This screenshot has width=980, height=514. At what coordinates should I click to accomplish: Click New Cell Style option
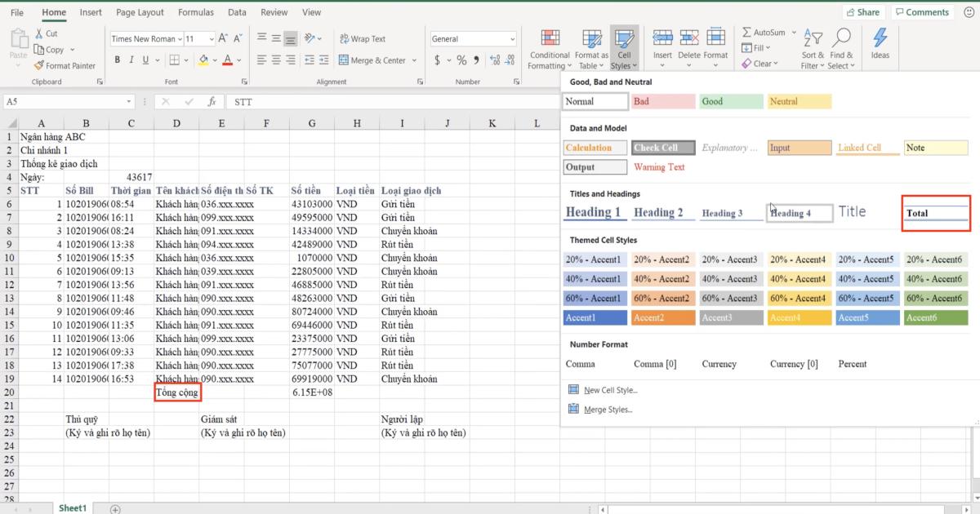608,389
